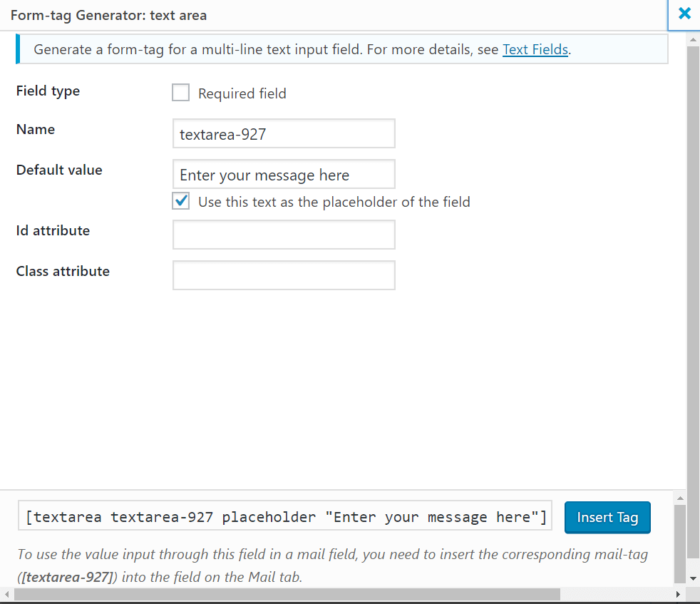
Task: Click the Insert Tag button
Action: [x=607, y=517]
